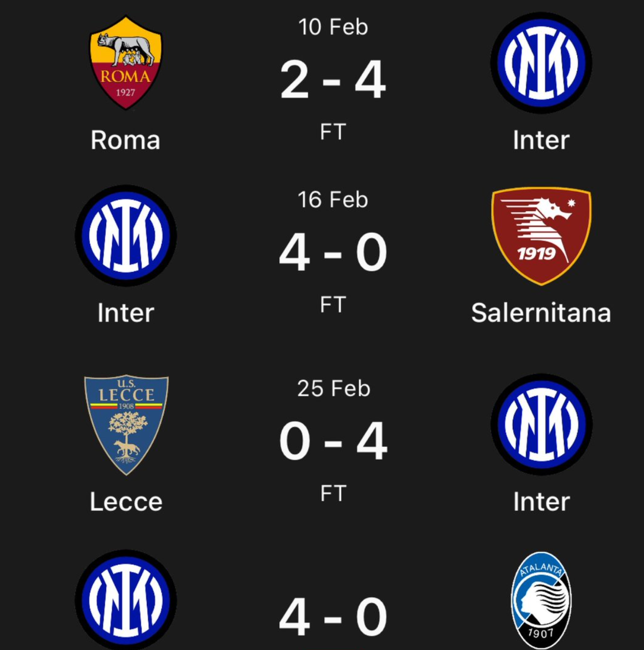Select the Lecce team name
This screenshot has height=650, width=644.
[126, 502]
